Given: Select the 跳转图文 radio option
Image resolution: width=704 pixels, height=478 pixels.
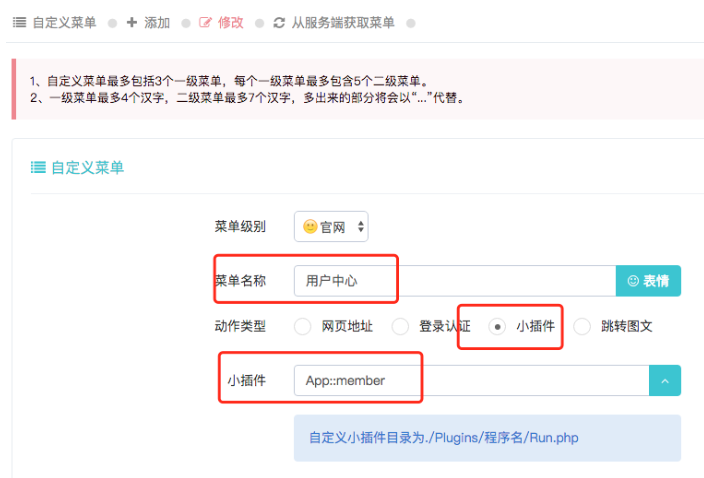Looking at the screenshot, I should tap(582, 326).
